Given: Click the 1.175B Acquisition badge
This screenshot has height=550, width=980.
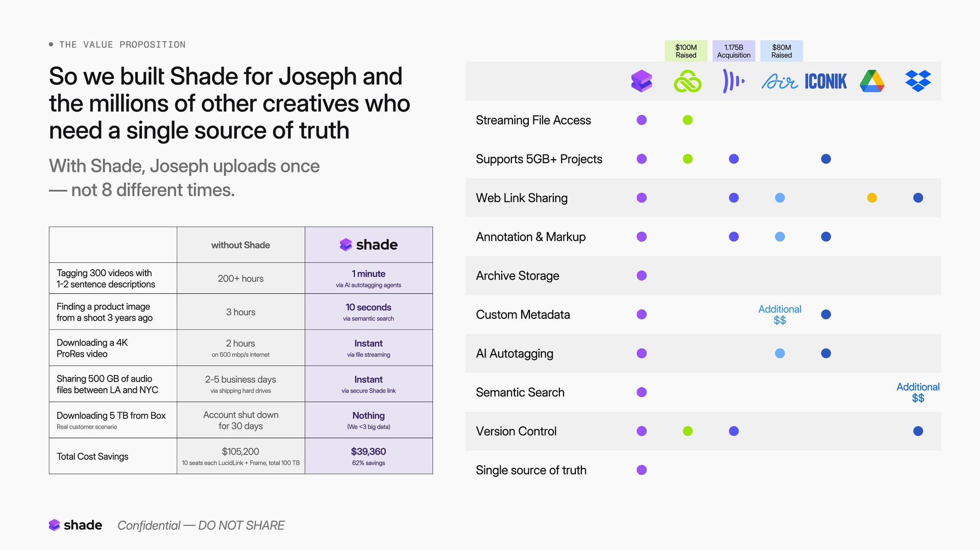Looking at the screenshot, I should [x=733, y=51].
